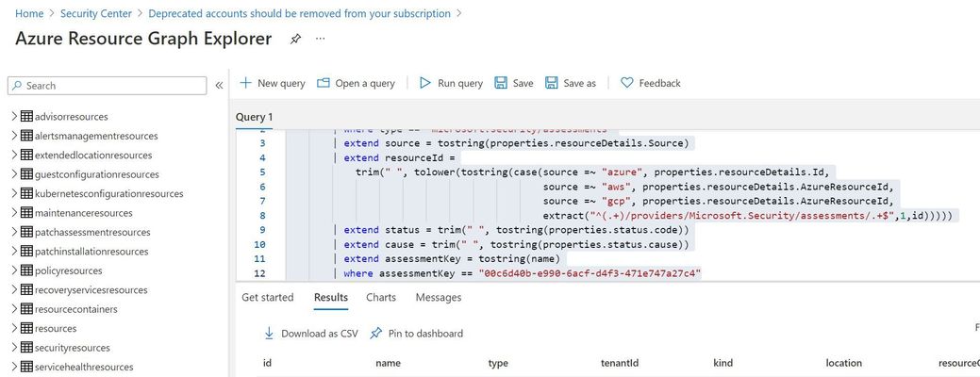Click the Download as CSV label
This screenshot has height=377, width=980.
coord(320,334)
